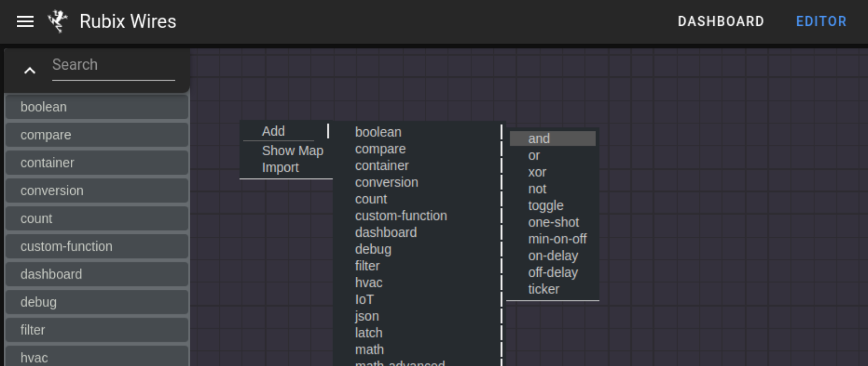Expand the container category in sidebar
The height and width of the screenshot is (366, 868).
(97, 163)
